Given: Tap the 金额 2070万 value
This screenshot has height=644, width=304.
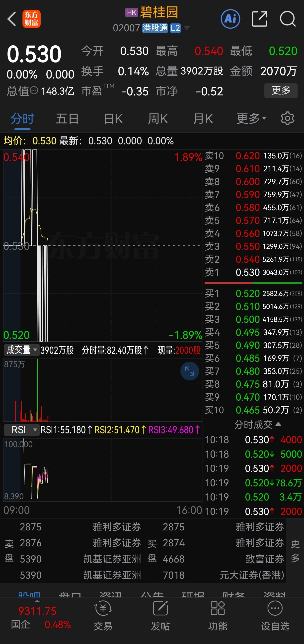Looking at the screenshot, I should coord(279,71).
